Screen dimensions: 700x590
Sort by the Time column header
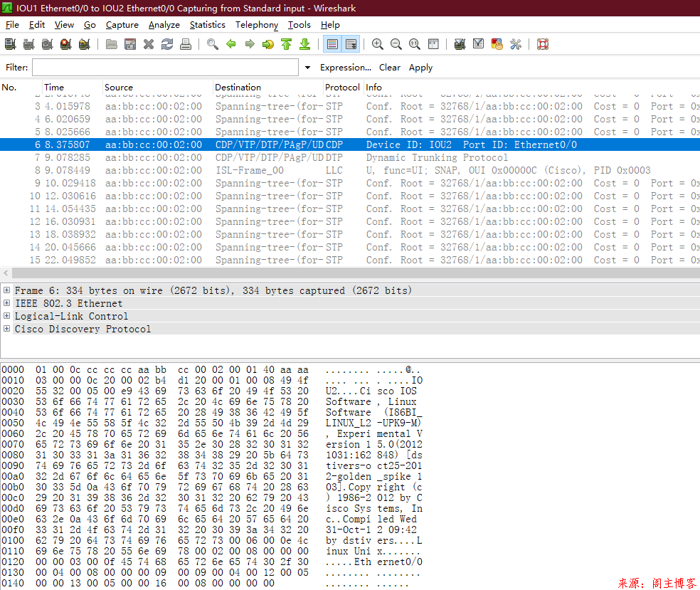coord(72,87)
